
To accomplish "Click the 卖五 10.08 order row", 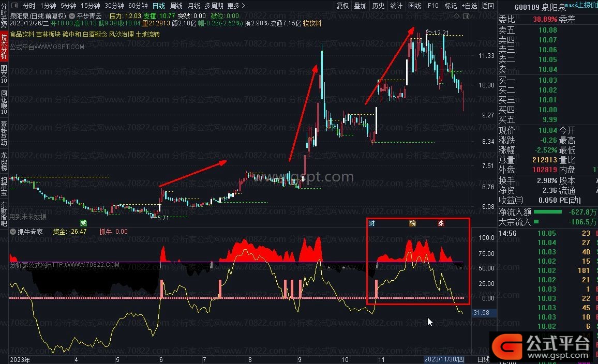I will point(548,30).
